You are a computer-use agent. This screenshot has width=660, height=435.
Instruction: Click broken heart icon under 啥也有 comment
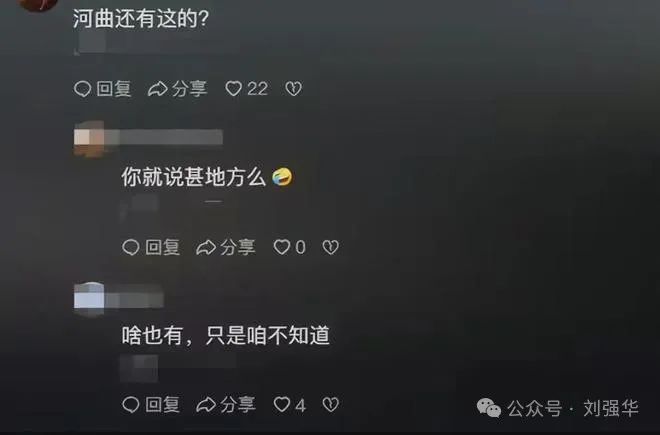[x=330, y=405]
